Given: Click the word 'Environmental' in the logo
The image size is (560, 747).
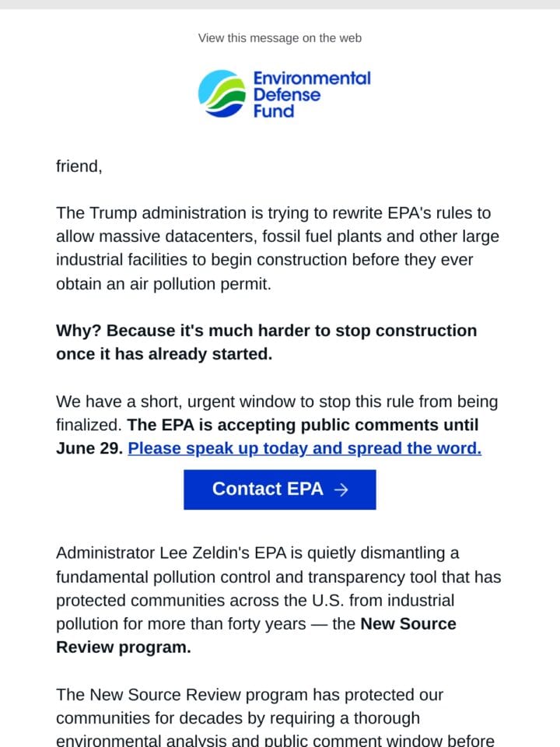Looking at the screenshot, I should tap(312, 78).
